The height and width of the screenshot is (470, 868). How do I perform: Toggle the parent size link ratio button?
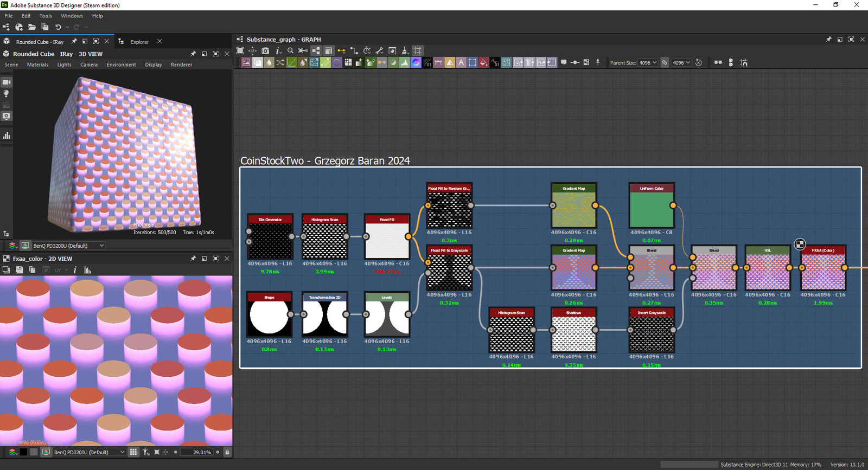pos(665,62)
